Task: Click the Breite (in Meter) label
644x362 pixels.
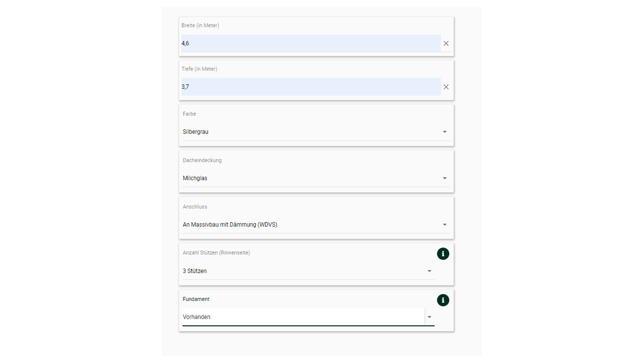Action: pos(200,25)
